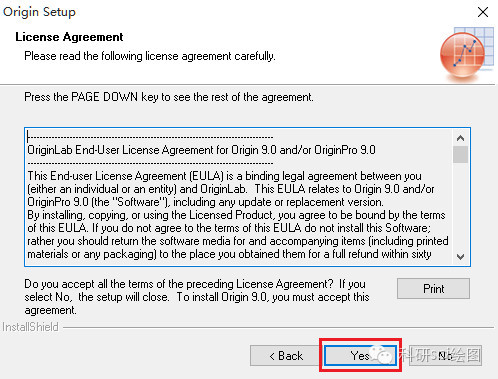This screenshot has width=498, height=379.
Task: Go back with the Back button
Action: pos(286,356)
